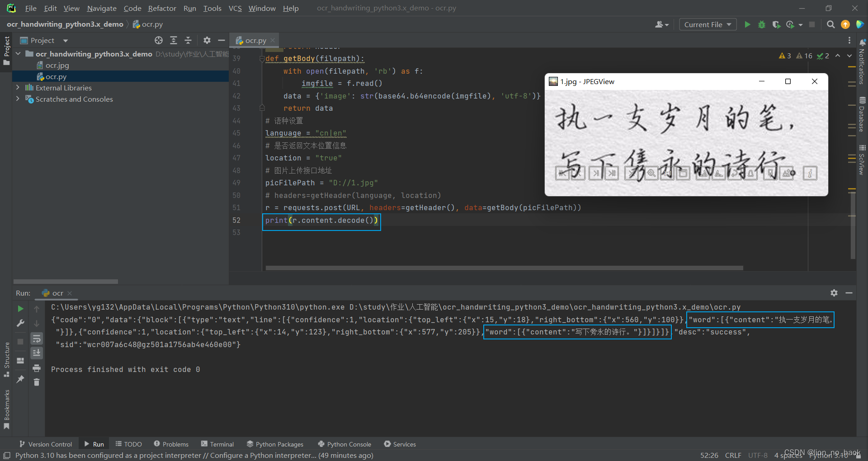Image resolution: width=868 pixels, height=461 pixels.
Task: Hide the Project tool window
Action: point(222,40)
